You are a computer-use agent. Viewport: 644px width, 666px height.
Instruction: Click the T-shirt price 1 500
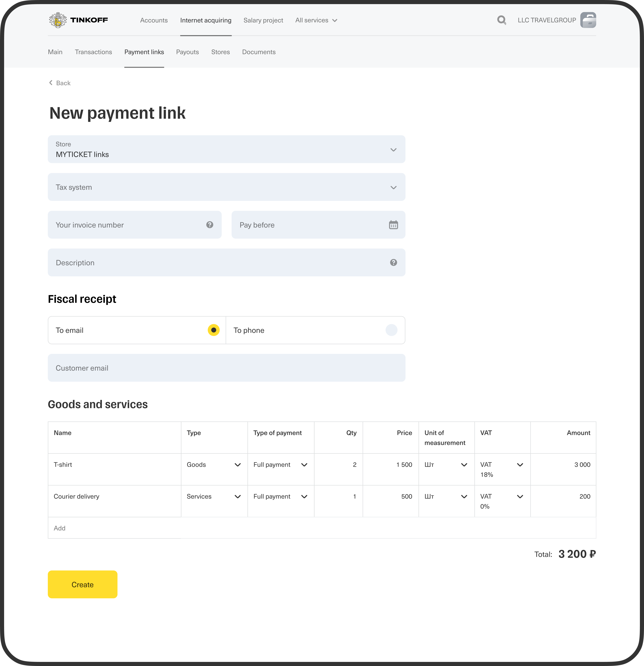point(404,465)
